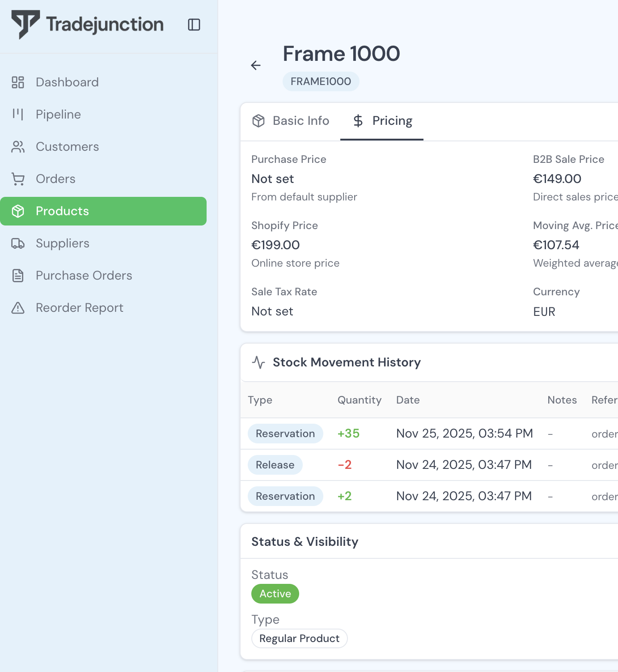Click the dollar icon on Pricing tab
The height and width of the screenshot is (672, 618).
click(x=358, y=121)
